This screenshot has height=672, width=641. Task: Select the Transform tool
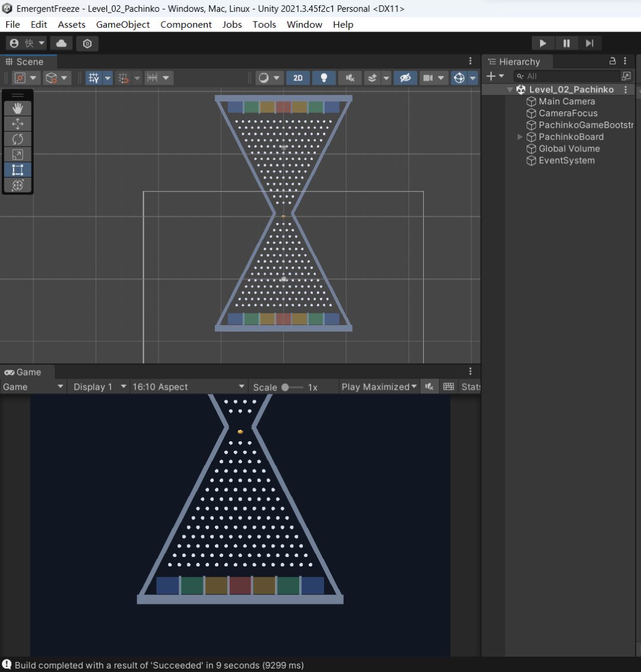18,186
